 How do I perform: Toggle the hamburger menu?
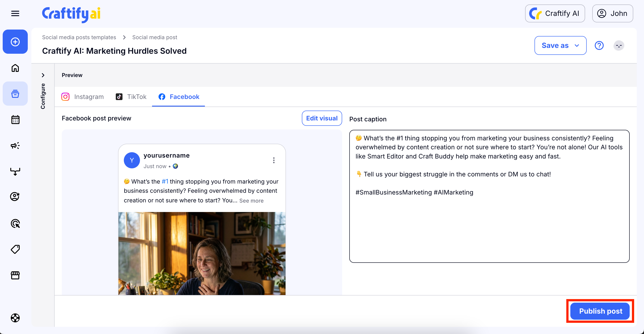coord(15,13)
